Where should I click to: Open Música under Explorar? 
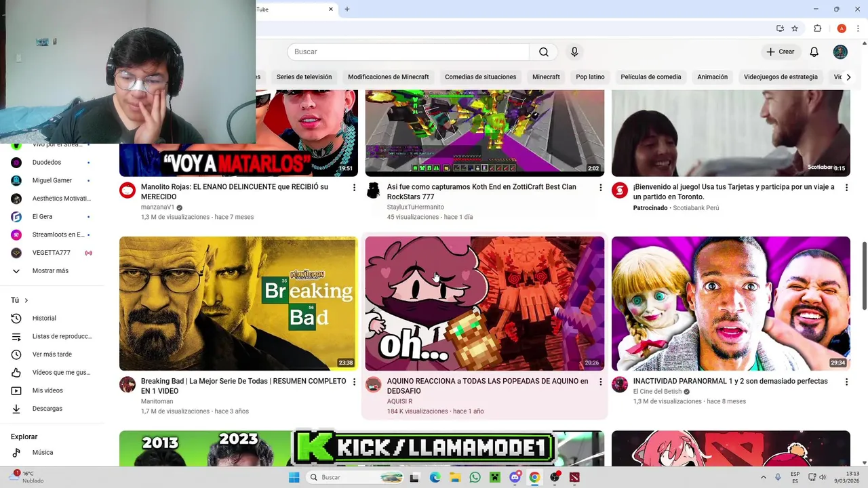pyautogui.click(x=51, y=452)
